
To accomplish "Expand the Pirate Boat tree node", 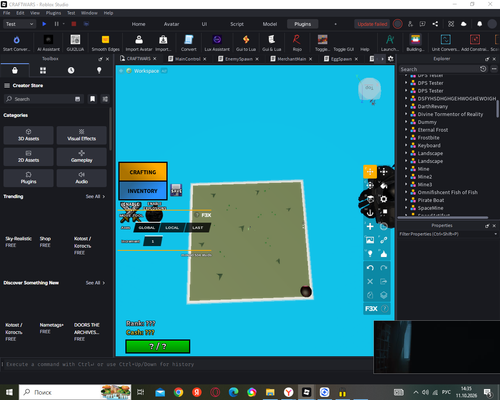I will coord(406,200).
